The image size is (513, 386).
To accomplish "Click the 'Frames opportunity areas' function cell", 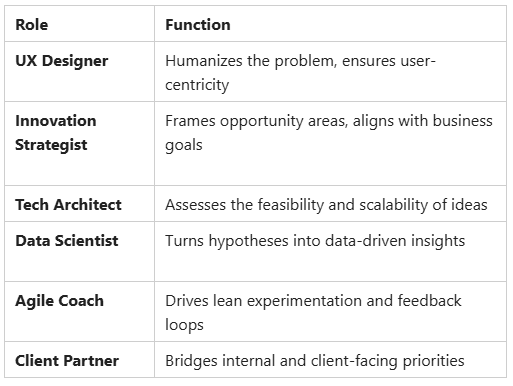I will (x=330, y=144).
